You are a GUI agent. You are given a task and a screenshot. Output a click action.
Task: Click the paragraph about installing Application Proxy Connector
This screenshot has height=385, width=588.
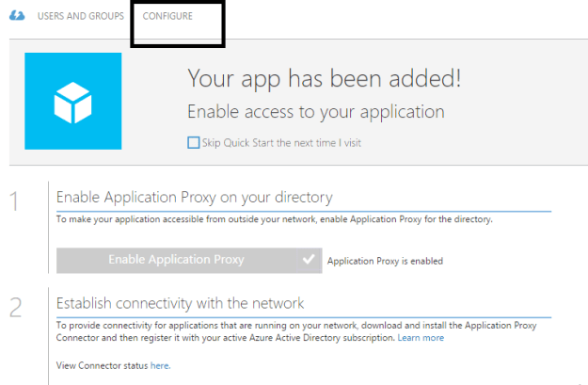click(296, 331)
